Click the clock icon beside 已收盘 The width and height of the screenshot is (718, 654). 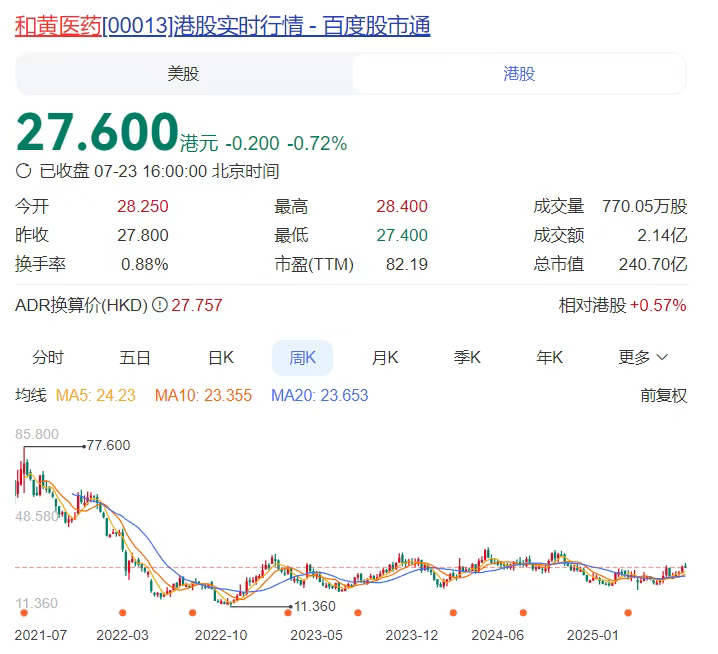click(25, 171)
